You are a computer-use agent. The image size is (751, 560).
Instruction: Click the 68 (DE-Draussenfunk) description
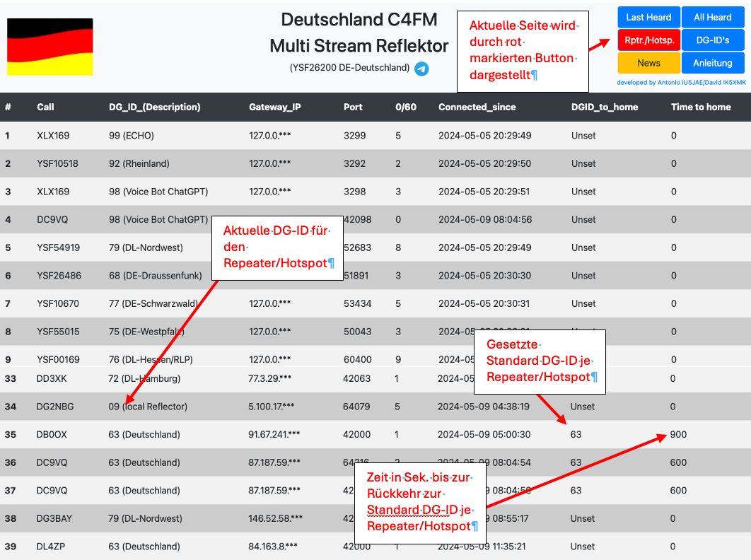(155, 276)
